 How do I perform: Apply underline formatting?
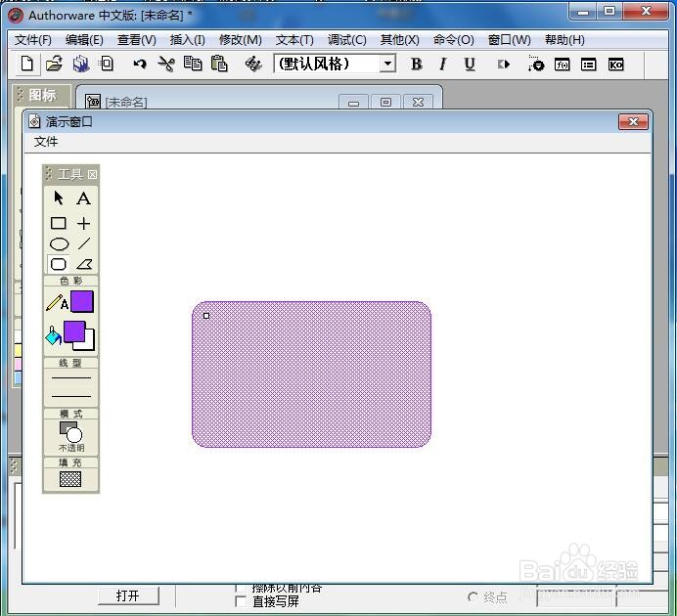click(470, 65)
